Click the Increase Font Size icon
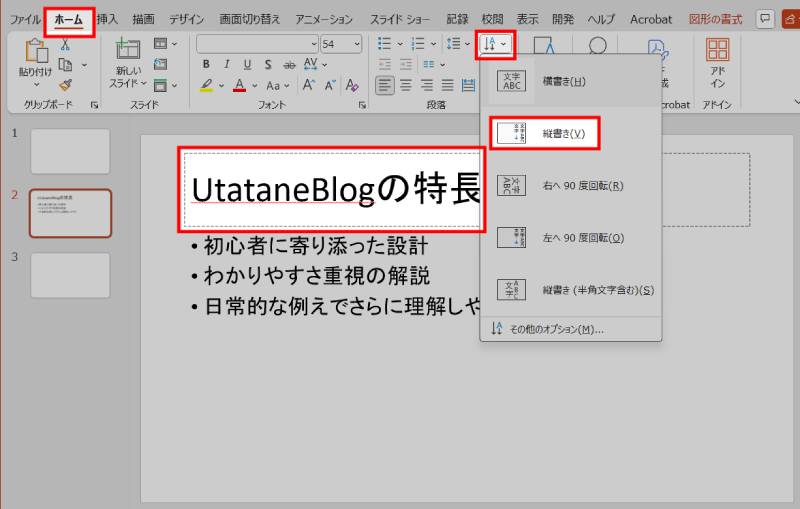This screenshot has width=800, height=509. [x=308, y=85]
